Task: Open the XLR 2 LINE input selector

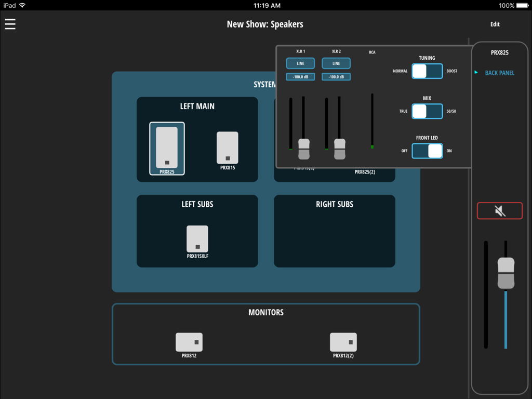Action: pyautogui.click(x=336, y=63)
